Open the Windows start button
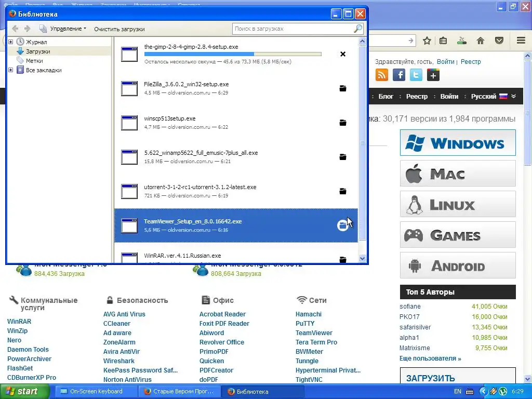 click(25, 392)
